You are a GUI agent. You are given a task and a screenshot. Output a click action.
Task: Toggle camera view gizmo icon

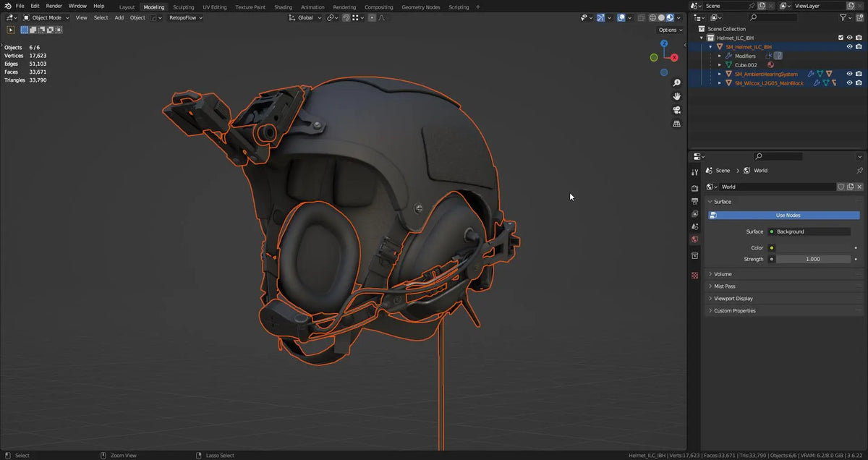tap(677, 110)
